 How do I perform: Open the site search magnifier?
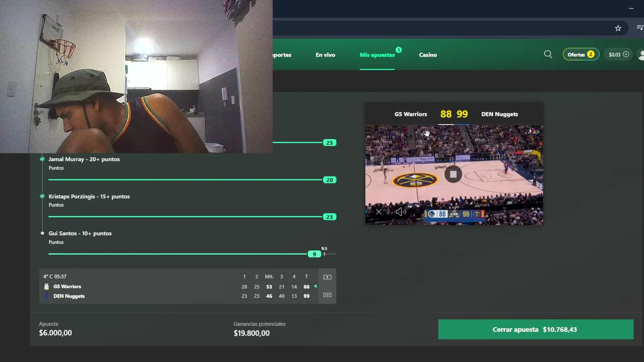tap(548, 54)
